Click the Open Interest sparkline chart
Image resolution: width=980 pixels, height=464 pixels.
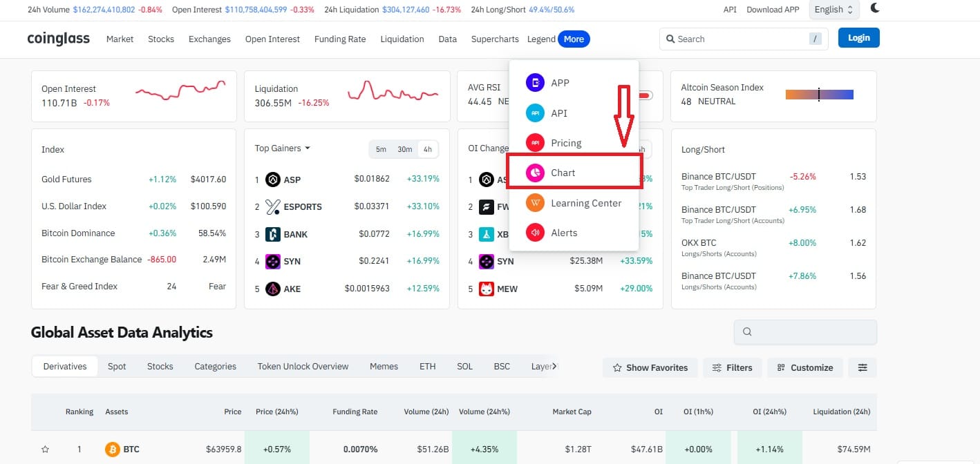[x=180, y=90]
